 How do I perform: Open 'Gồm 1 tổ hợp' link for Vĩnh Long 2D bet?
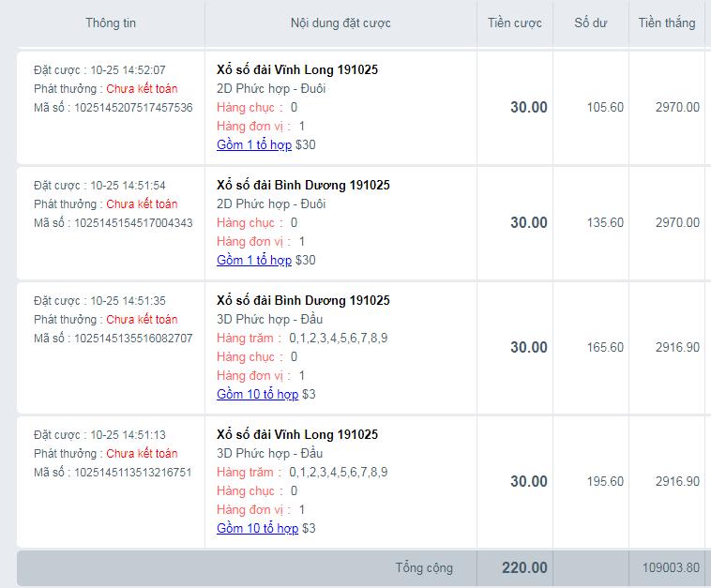pos(254,145)
